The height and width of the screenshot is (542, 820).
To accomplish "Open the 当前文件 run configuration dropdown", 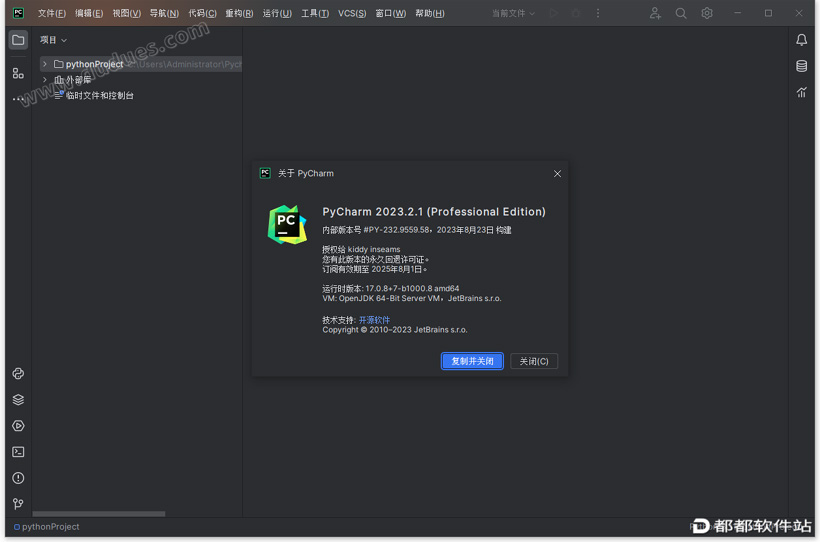I will (514, 13).
